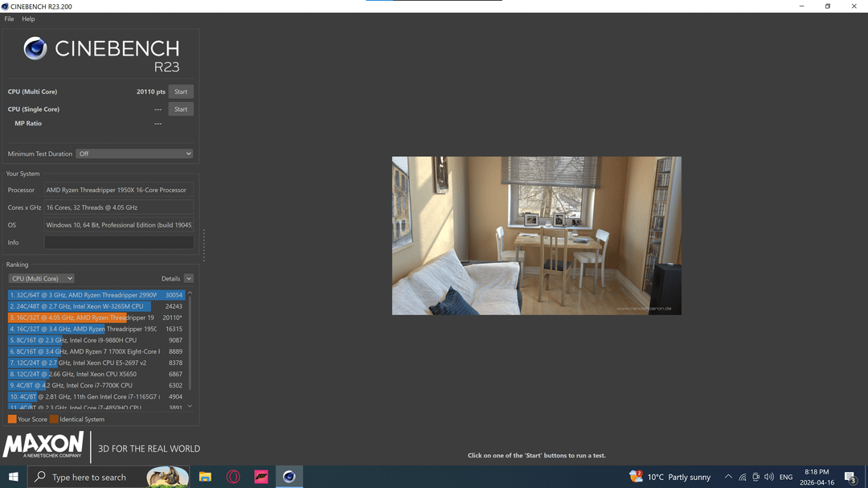The image size is (868, 488).
Task: Open the Help menu
Action: (28, 18)
